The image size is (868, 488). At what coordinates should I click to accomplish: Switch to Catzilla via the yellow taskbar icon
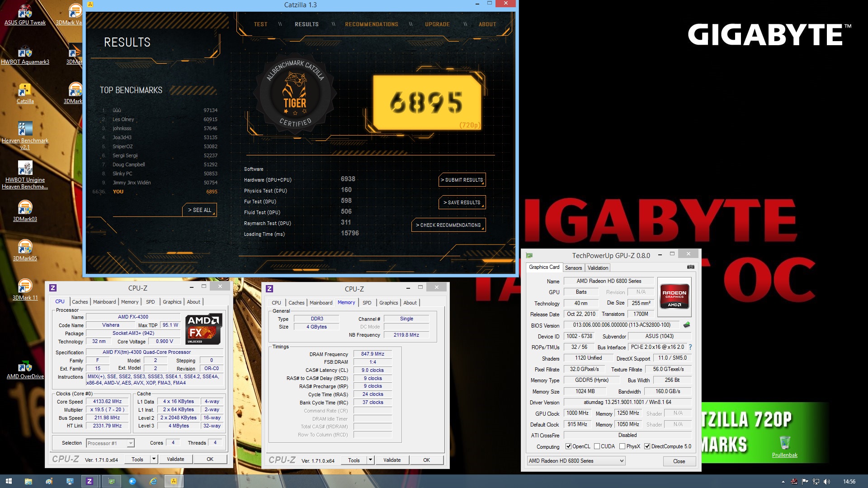[174, 481]
